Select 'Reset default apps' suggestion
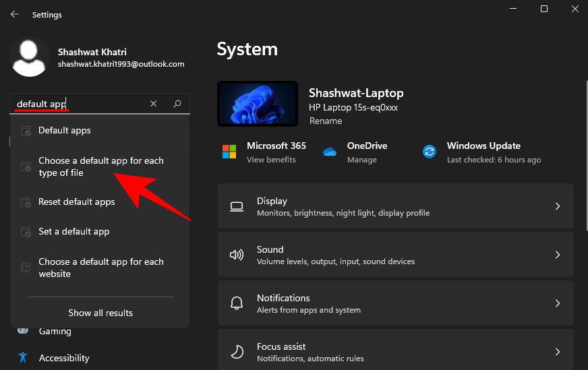The width and height of the screenshot is (588, 370). point(76,202)
